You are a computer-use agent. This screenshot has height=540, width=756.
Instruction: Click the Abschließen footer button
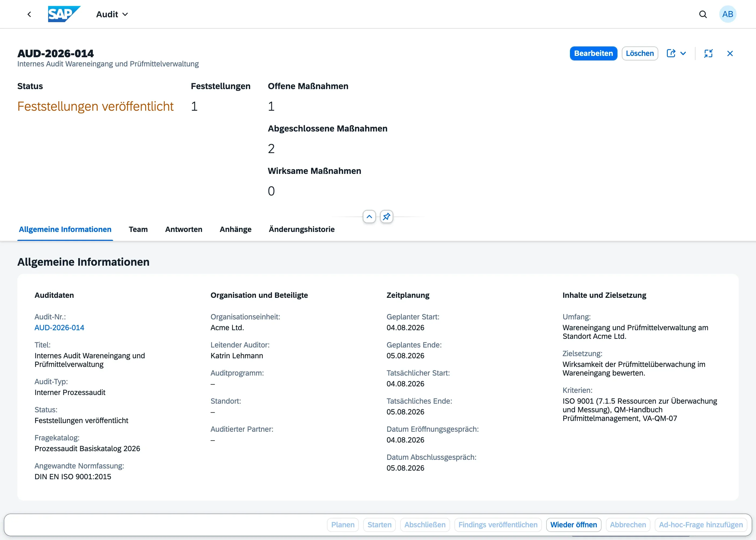click(425, 525)
